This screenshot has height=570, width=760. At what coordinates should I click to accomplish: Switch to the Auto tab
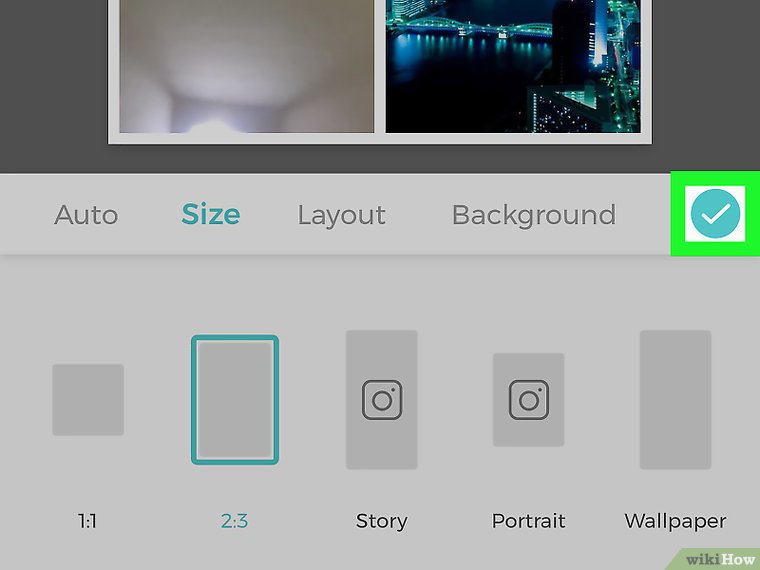tap(86, 215)
